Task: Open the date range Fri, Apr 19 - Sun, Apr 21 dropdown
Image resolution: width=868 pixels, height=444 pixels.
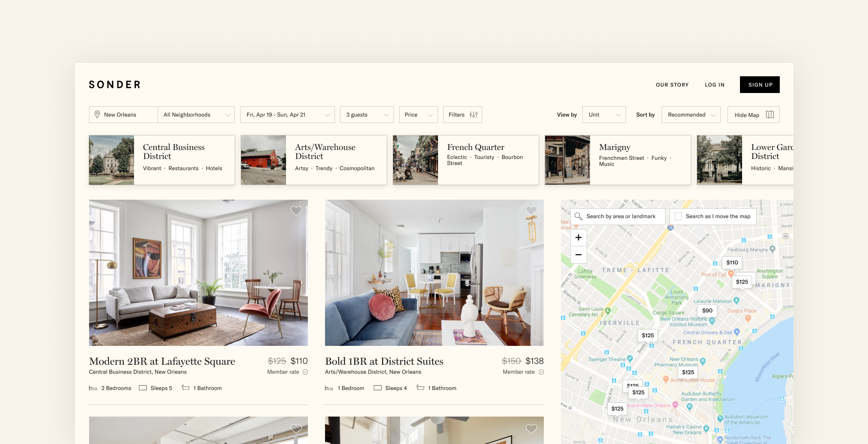Action: tap(287, 114)
